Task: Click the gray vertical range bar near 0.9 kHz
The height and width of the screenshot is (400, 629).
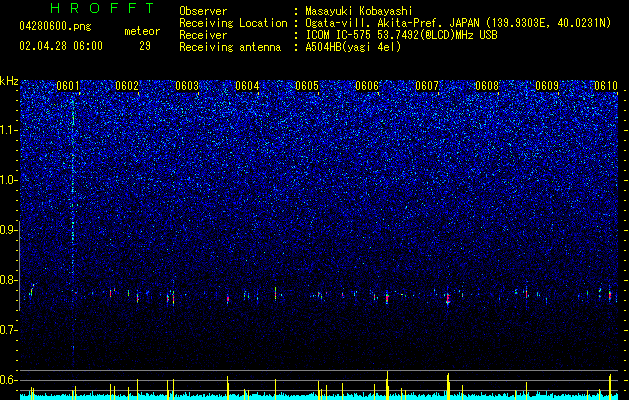Action: click(19, 265)
